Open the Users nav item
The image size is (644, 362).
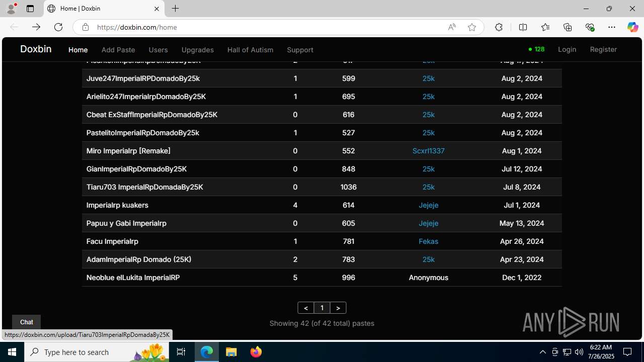click(x=158, y=50)
